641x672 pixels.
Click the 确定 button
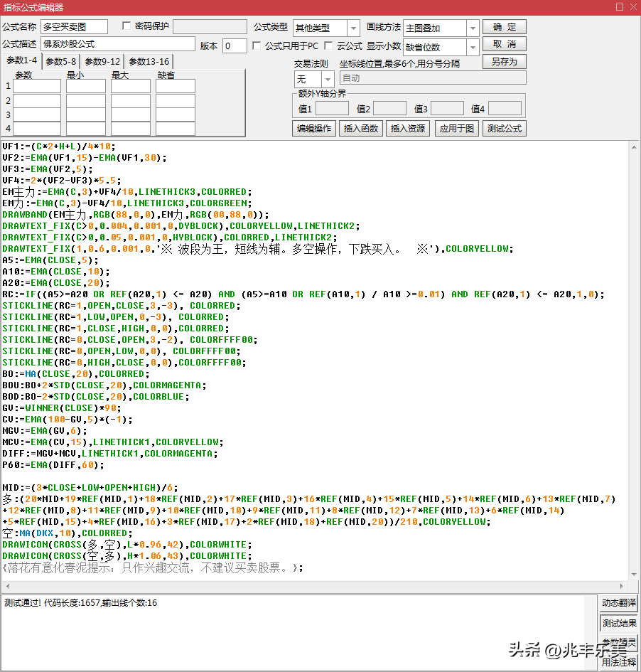(505, 26)
